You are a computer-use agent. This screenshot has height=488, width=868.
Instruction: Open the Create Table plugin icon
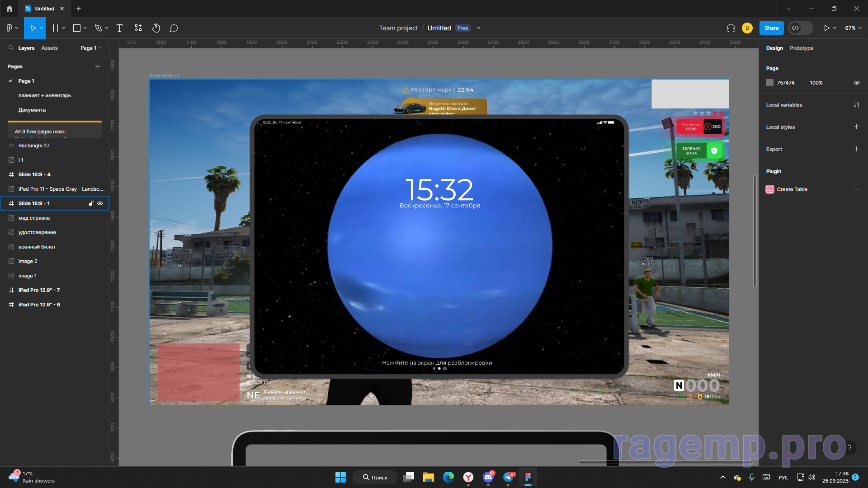tap(769, 189)
